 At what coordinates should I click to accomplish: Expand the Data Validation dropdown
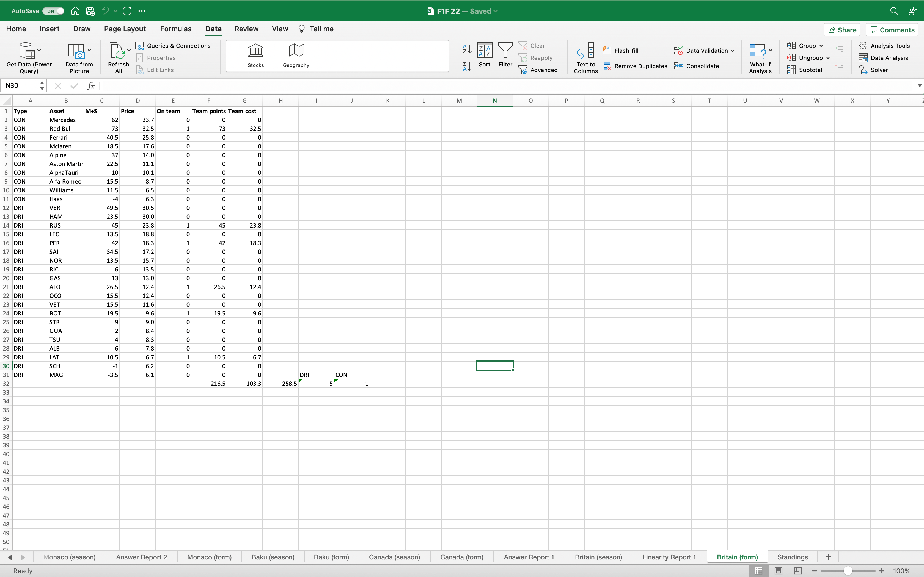click(733, 51)
